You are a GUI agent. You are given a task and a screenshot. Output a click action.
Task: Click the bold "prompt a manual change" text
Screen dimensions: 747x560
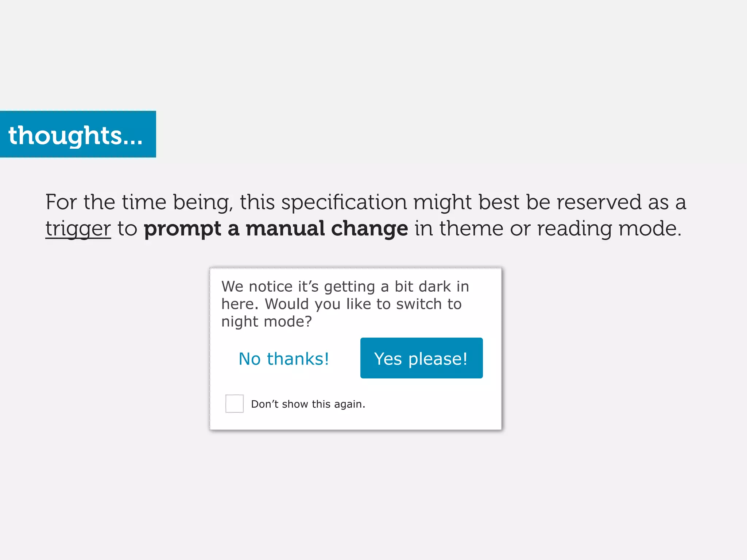[276, 229]
